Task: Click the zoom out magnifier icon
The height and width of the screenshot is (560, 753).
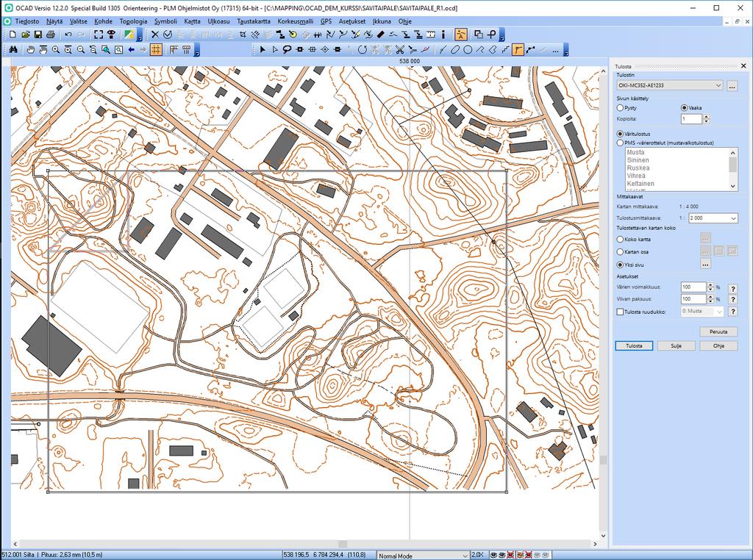Action: 81,49
